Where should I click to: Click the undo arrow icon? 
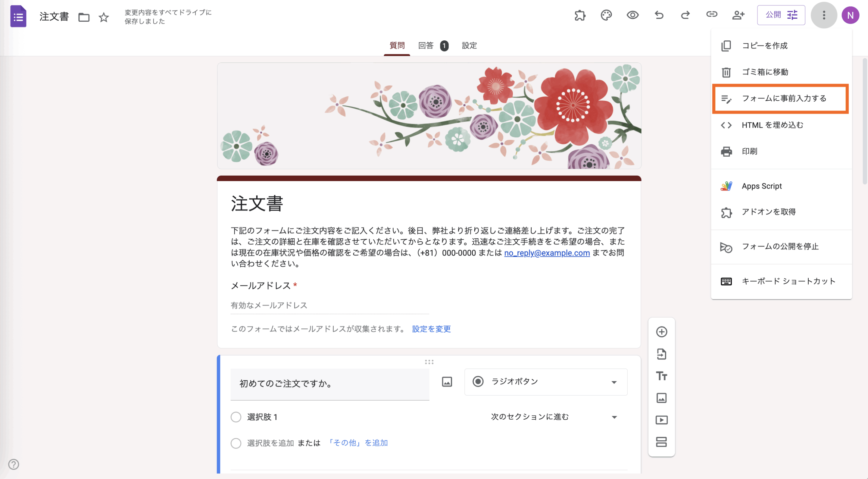[659, 15]
